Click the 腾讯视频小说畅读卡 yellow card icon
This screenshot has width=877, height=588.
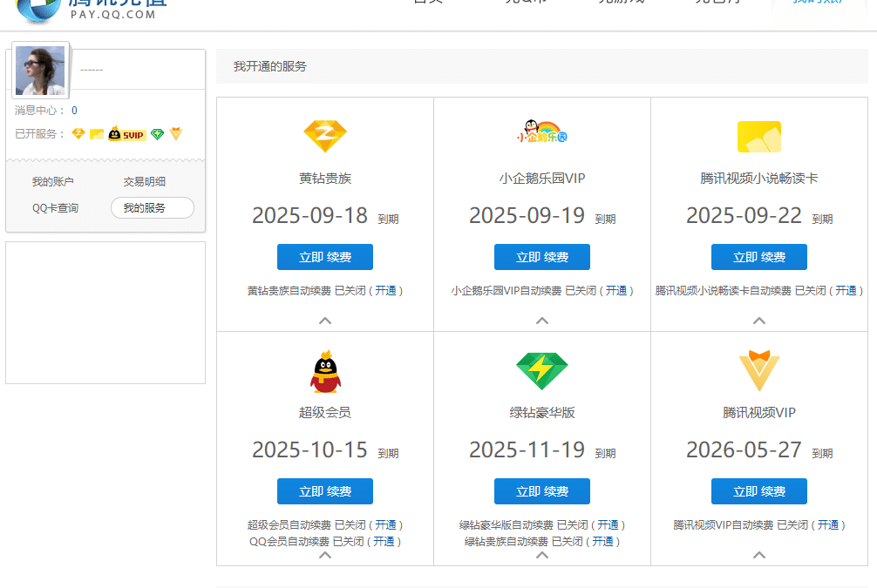(x=759, y=137)
